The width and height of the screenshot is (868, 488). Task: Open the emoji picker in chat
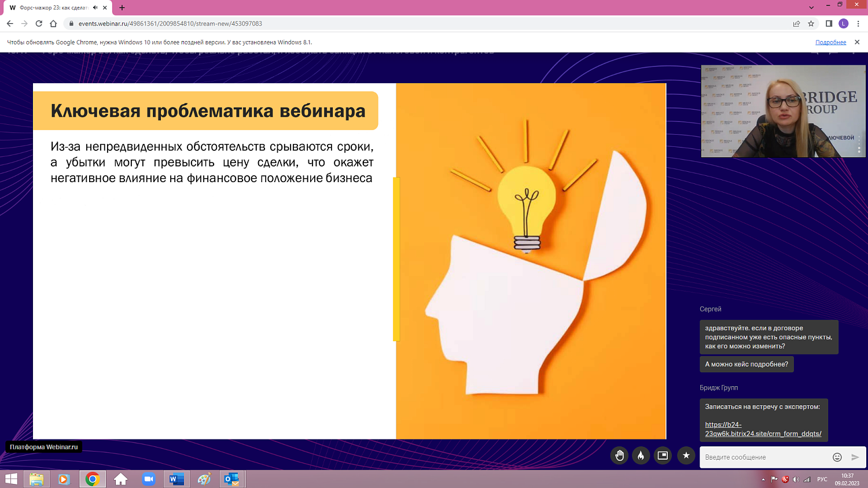coord(837,457)
